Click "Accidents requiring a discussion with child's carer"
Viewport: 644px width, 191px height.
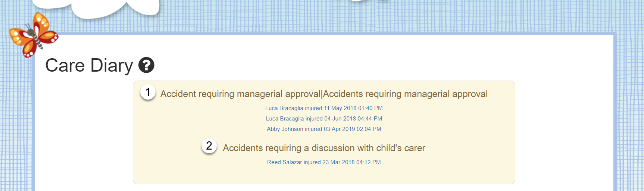pos(324,148)
